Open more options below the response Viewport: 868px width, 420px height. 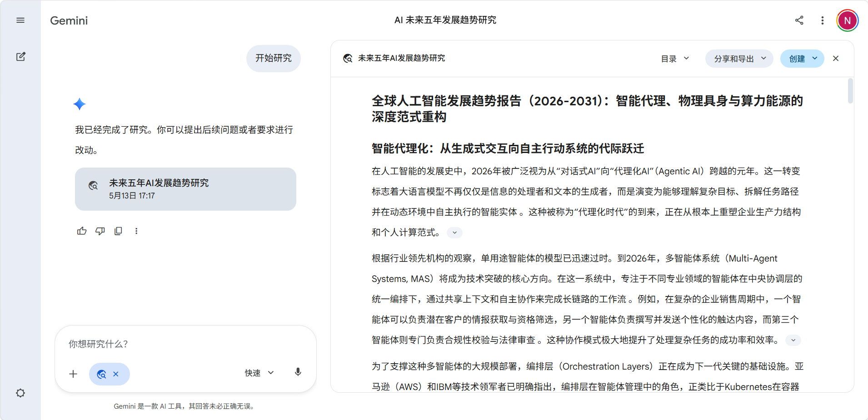click(x=136, y=231)
